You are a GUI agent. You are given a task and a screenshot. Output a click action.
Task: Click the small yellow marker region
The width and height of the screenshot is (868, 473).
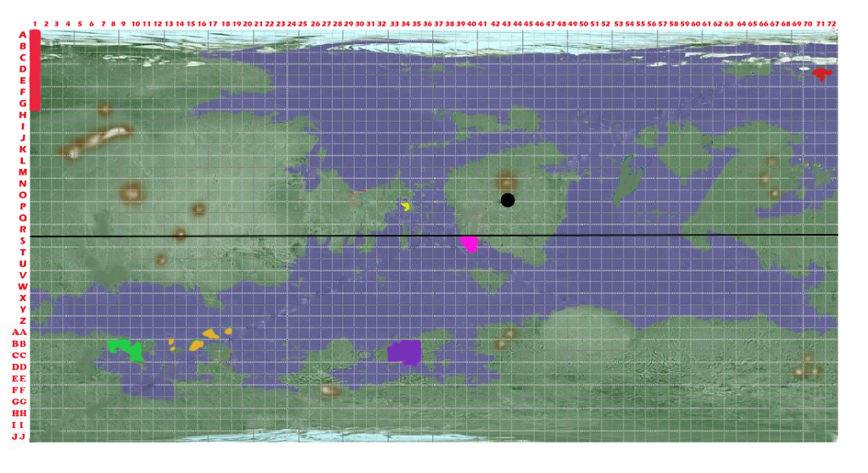406,206
